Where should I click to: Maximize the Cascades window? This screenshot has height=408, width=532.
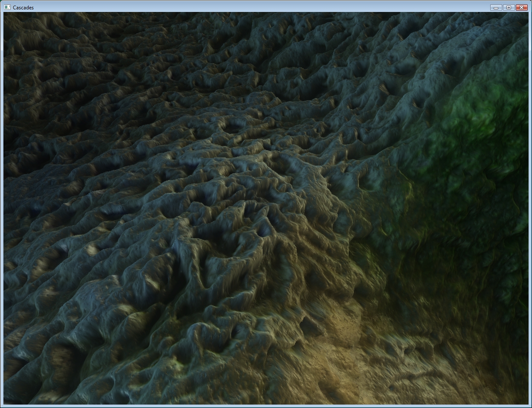(x=508, y=7)
